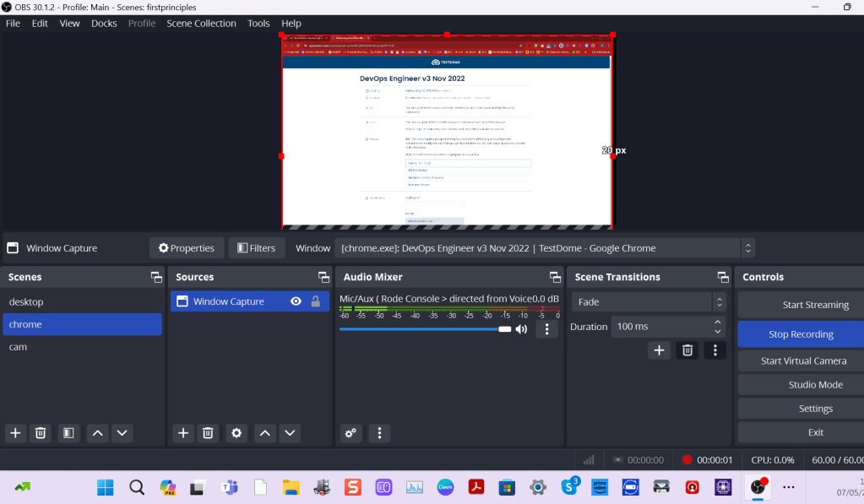Hide Window Capture source with eye icon
Viewport: 864px width, 504px height.
296,301
